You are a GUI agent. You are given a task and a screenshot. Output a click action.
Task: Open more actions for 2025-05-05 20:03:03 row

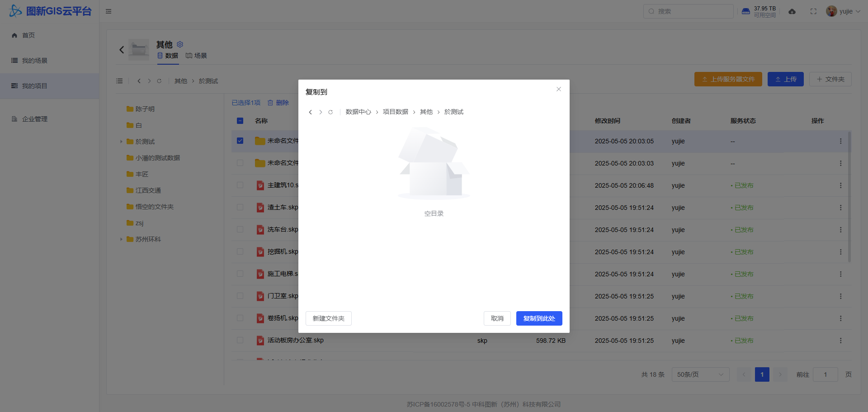(x=841, y=163)
